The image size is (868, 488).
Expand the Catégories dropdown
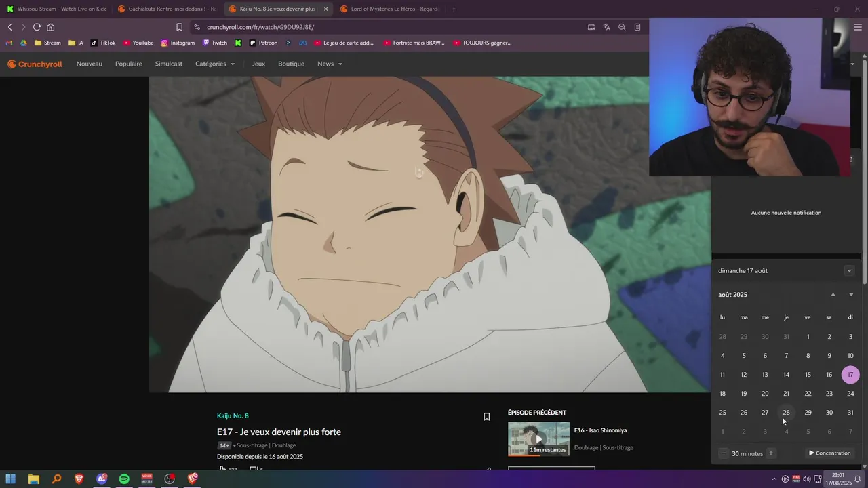(215, 64)
